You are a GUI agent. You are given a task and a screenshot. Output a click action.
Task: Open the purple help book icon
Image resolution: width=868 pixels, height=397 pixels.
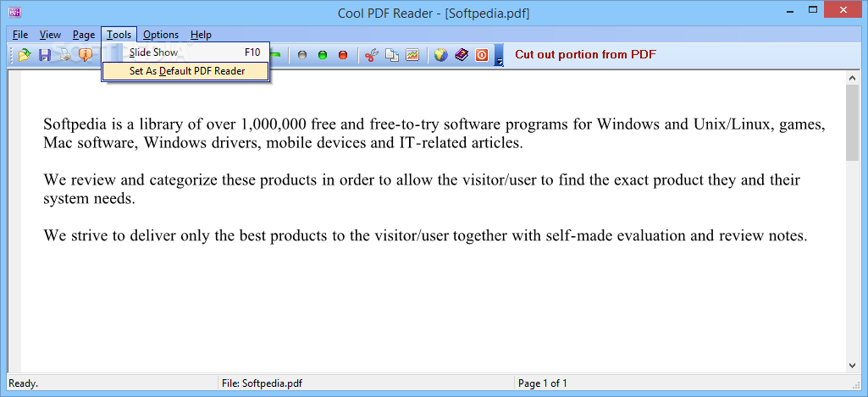(x=462, y=55)
